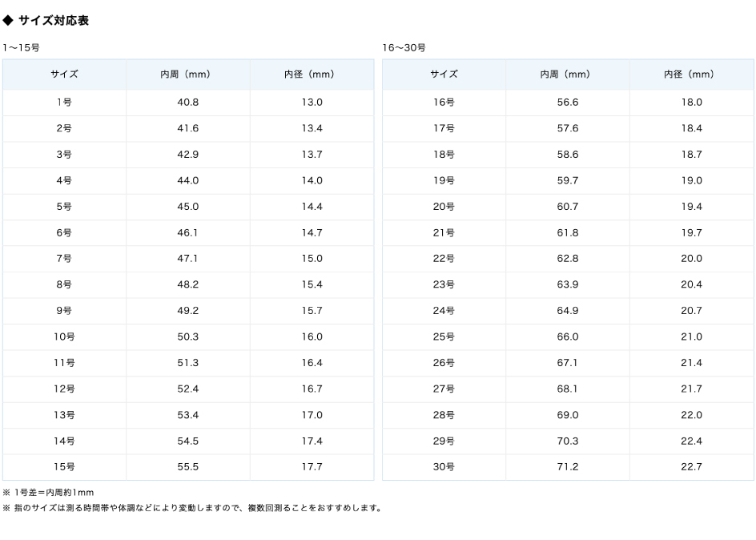Select the 40.8 inner circumference value
756x540 pixels.
(x=188, y=103)
